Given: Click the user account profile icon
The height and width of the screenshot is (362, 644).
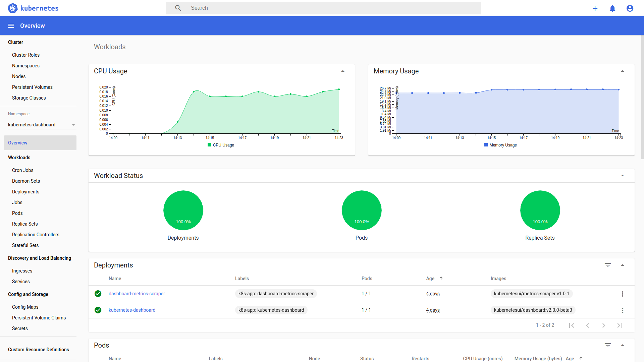Looking at the screenshot, I should point(630,8).
